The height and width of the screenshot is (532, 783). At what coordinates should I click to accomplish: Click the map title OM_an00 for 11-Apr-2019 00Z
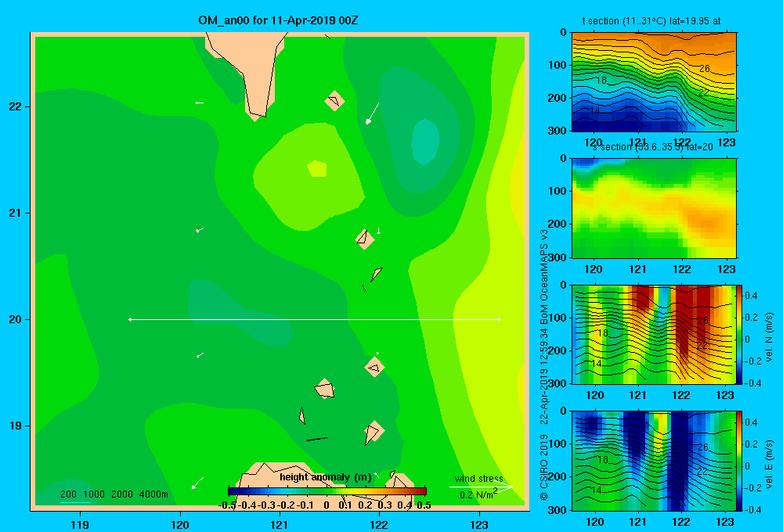[278, 21]
